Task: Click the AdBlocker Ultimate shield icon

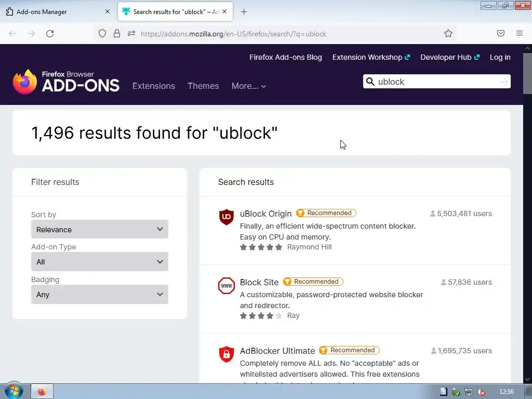Action: coord(227,354)
